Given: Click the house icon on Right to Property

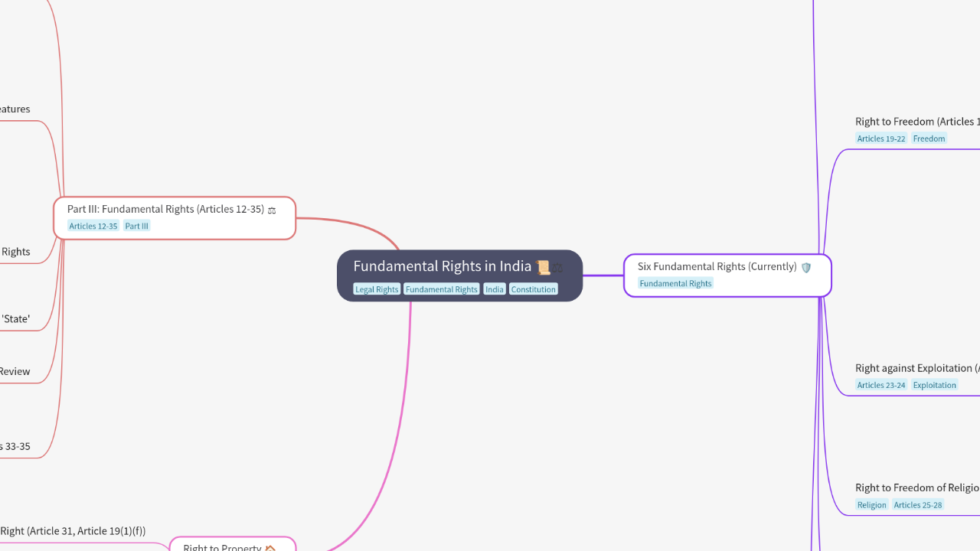Looking at the screenshot, I should tap(269, 548).
